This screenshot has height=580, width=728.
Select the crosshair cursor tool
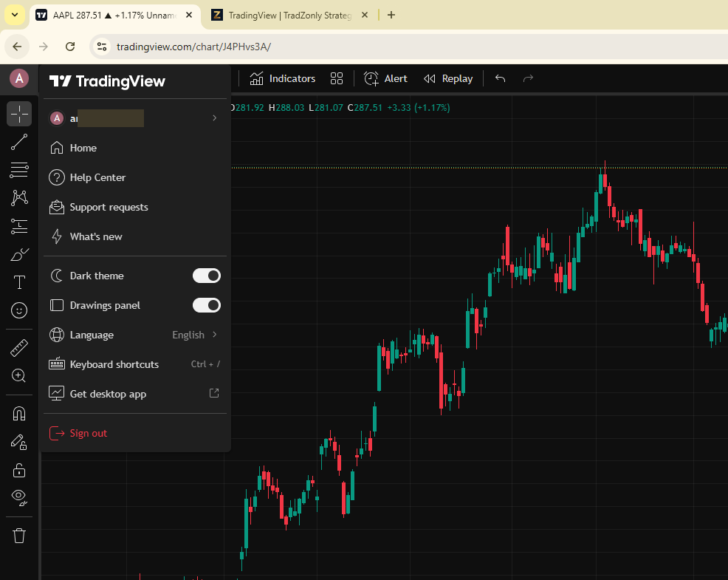[x=19, y=114]
